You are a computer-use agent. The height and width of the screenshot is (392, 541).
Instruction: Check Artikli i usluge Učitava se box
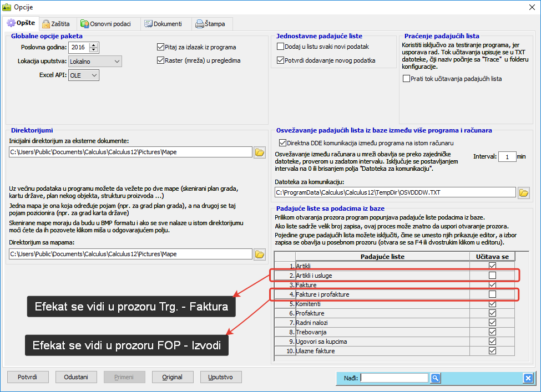(x=492, y=275)
